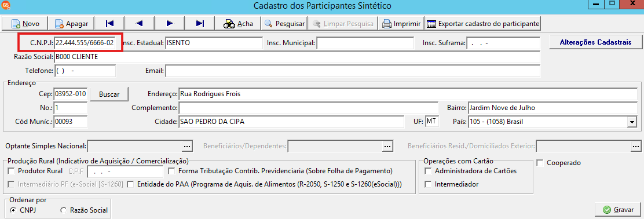Focus the Insc. Municipal field
This screenshot has width=644, height=219.
[365, 42]
